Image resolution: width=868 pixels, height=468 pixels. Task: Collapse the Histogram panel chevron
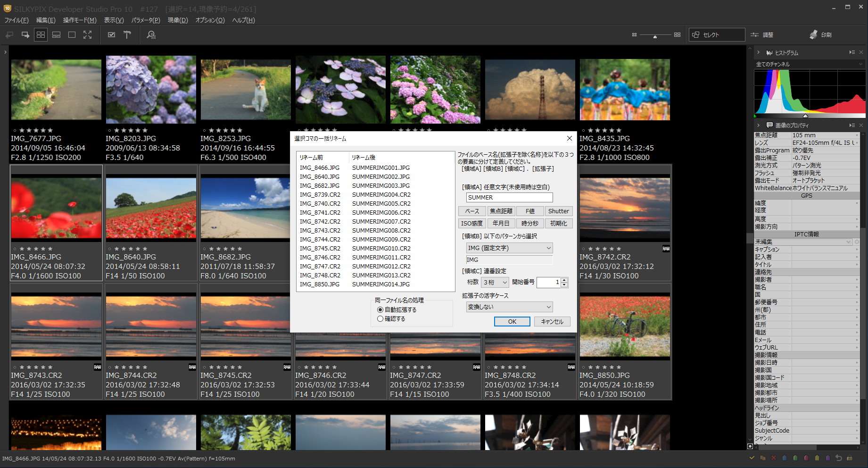pos(758,52)
